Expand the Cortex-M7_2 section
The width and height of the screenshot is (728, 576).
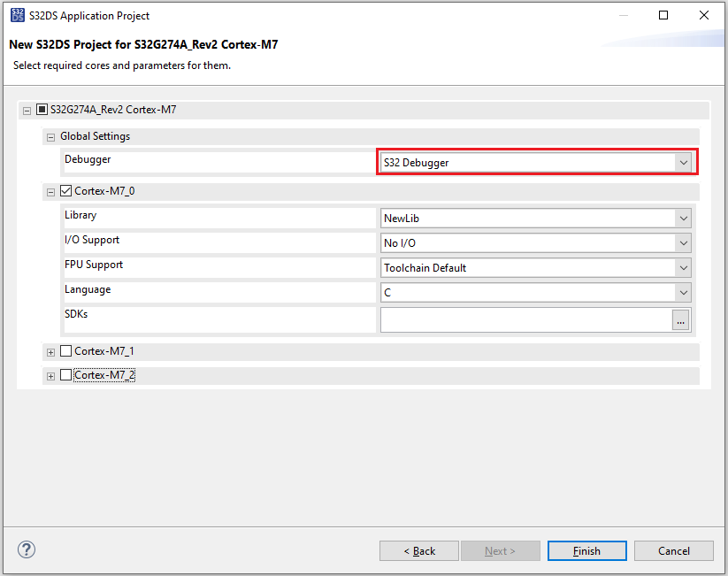tap(50, 375)
